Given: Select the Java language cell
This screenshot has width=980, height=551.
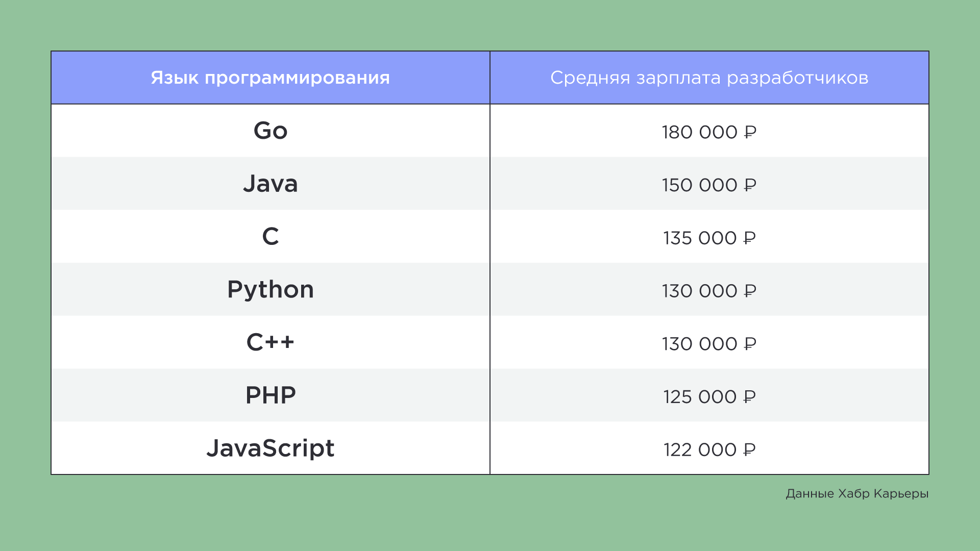Looking at the screenshot, I should point(270,184).
